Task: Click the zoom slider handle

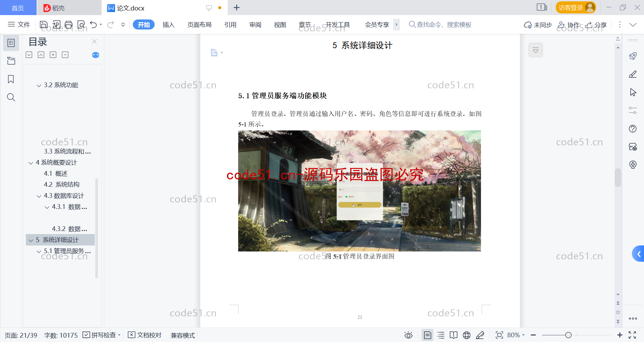Action: point(568,335)
